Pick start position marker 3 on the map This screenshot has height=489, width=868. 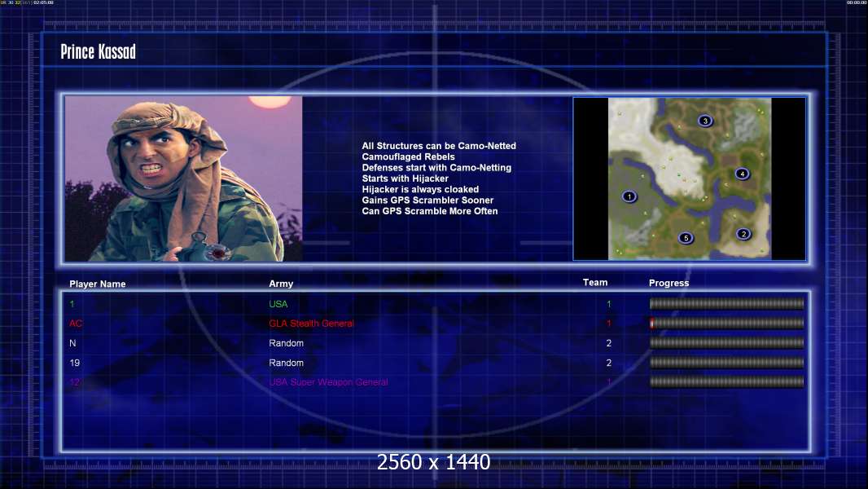704,121
